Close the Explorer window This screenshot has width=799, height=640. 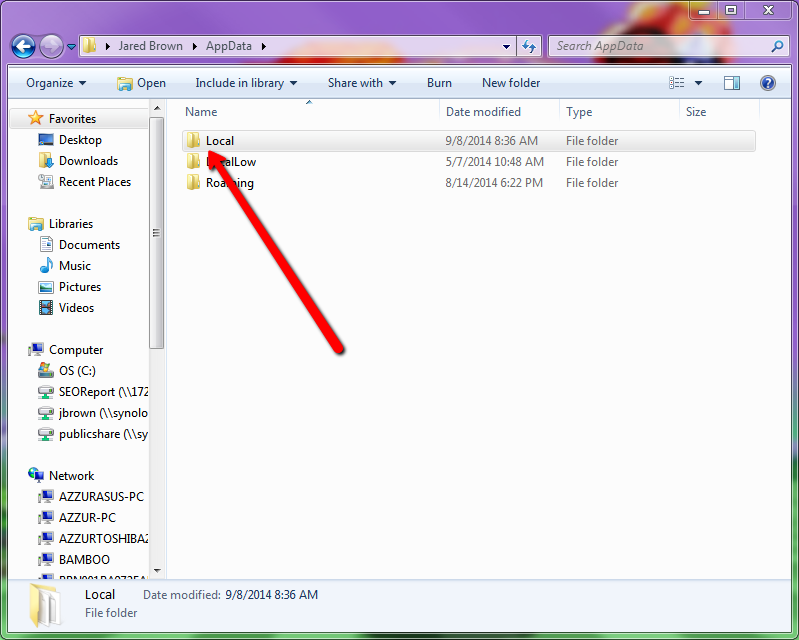[x=768, y=10]
